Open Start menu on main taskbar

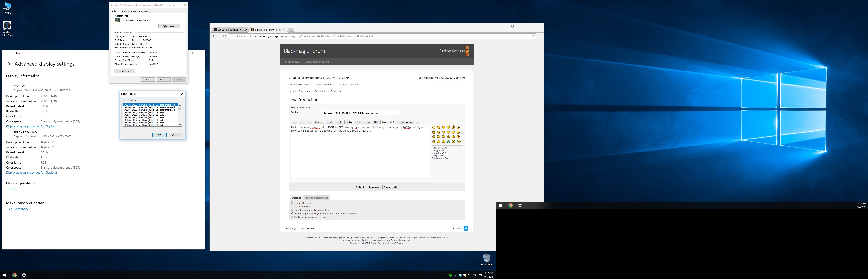tap(5, 275)
